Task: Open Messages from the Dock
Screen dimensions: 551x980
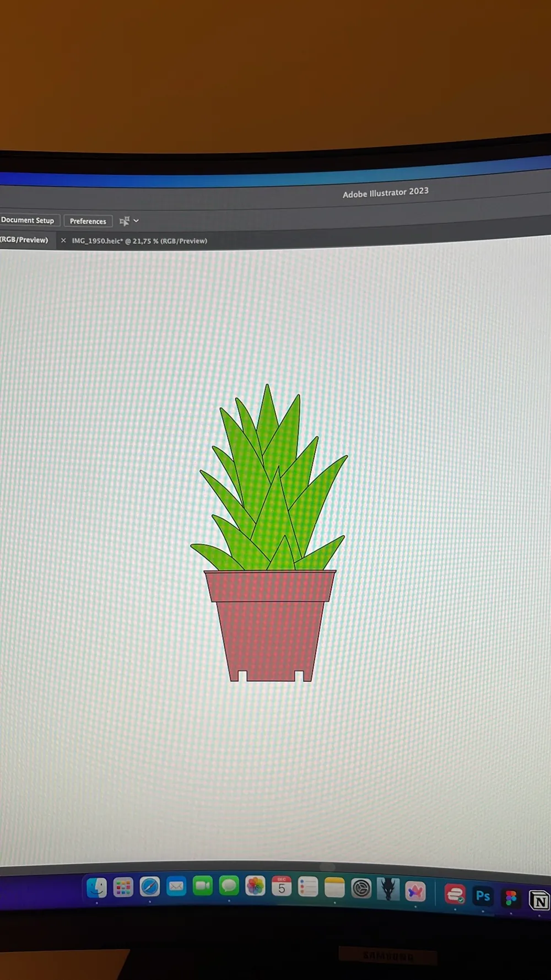Action: point(229,886)
